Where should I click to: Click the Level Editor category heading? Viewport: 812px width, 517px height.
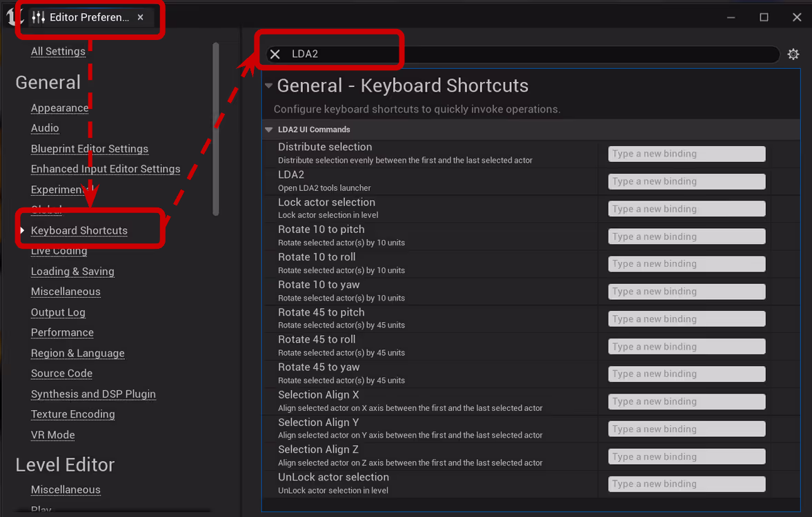(65, 465)
